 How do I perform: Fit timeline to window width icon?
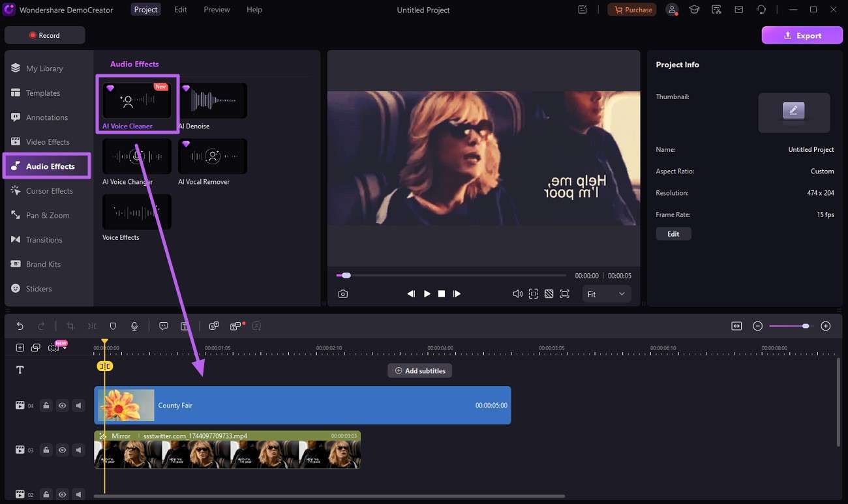(736, 326)
